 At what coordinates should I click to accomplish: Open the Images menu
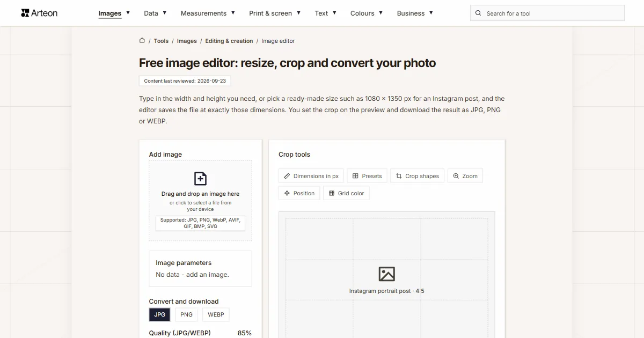point(110,13)
